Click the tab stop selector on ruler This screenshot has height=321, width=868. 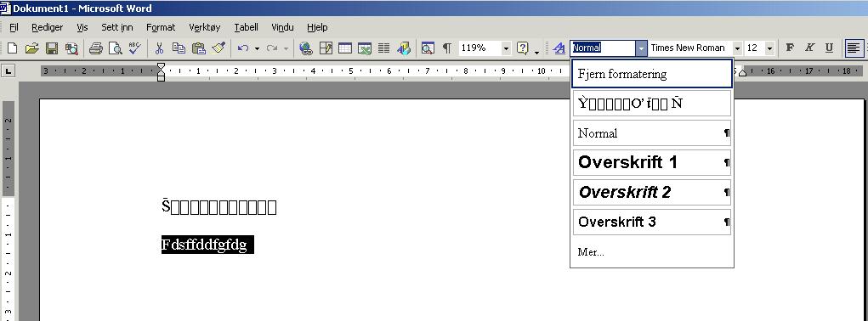pos(9,70)
